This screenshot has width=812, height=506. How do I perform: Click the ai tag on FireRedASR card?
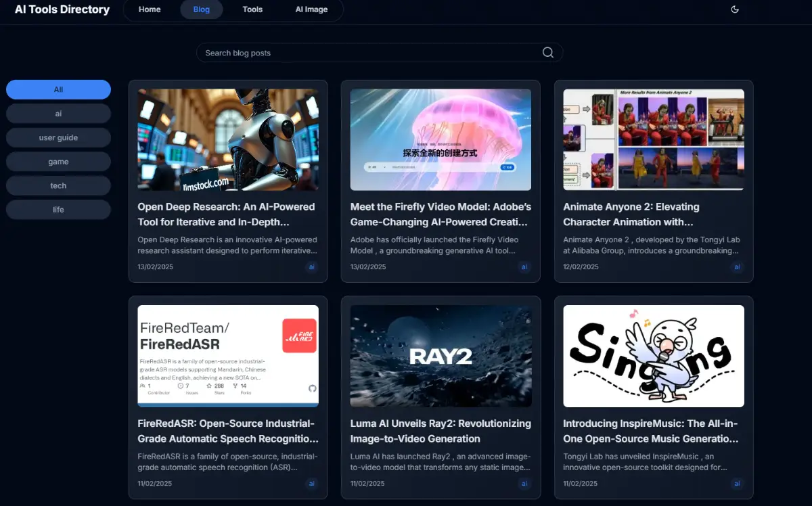[x=312, y=483]
